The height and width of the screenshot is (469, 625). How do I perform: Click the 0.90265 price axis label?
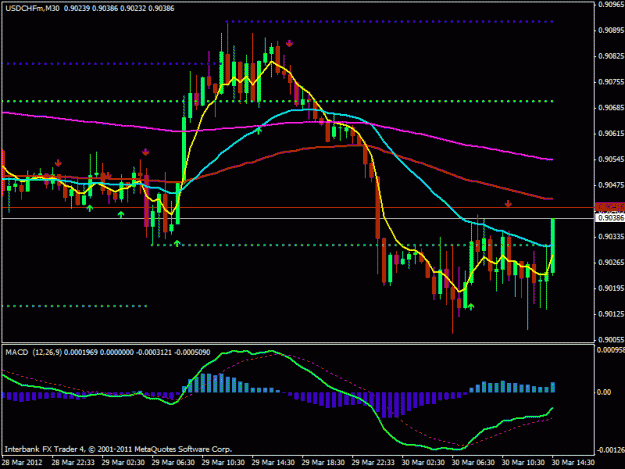coord(611,263)
